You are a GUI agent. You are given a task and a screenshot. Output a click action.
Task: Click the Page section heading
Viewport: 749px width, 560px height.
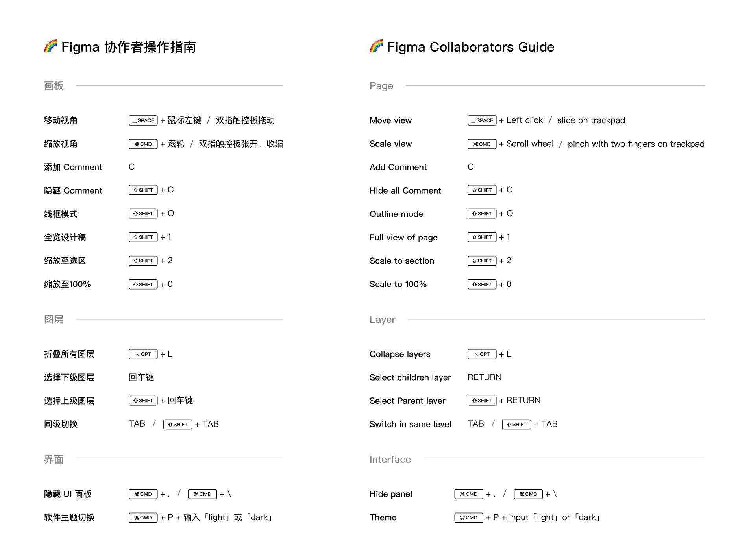(x=381, y=86)
